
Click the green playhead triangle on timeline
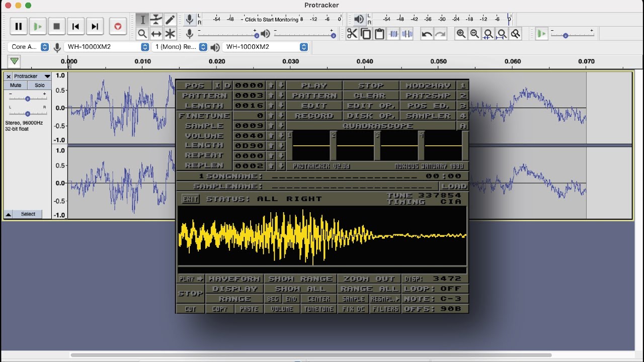pos(14,61)
